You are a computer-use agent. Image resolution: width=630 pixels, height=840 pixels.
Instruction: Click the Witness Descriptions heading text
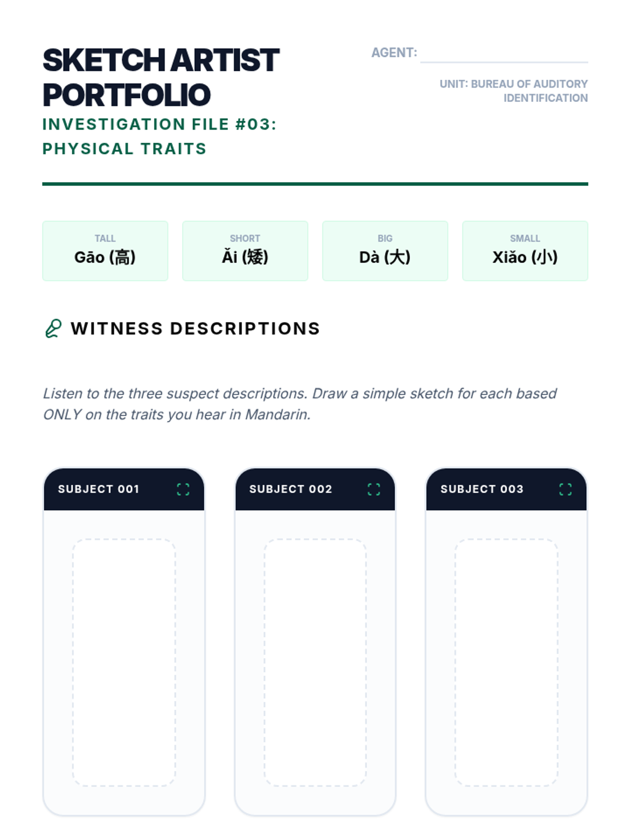pos(195,329)
